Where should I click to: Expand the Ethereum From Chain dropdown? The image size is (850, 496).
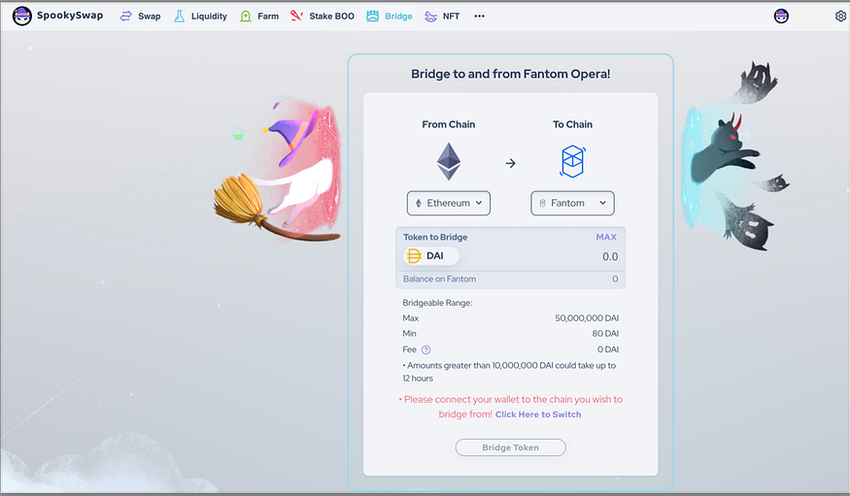tap(449, 203)
